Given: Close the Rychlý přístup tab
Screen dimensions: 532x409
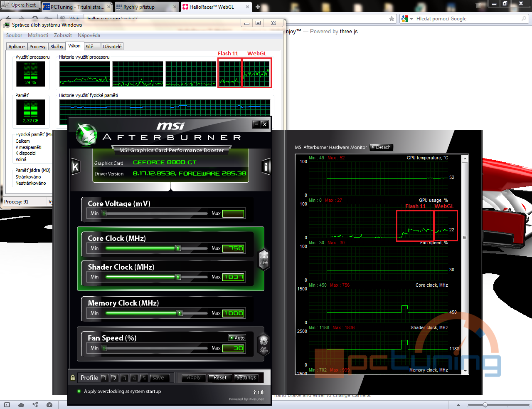Looking at the screenshot, I should [175, 7].
